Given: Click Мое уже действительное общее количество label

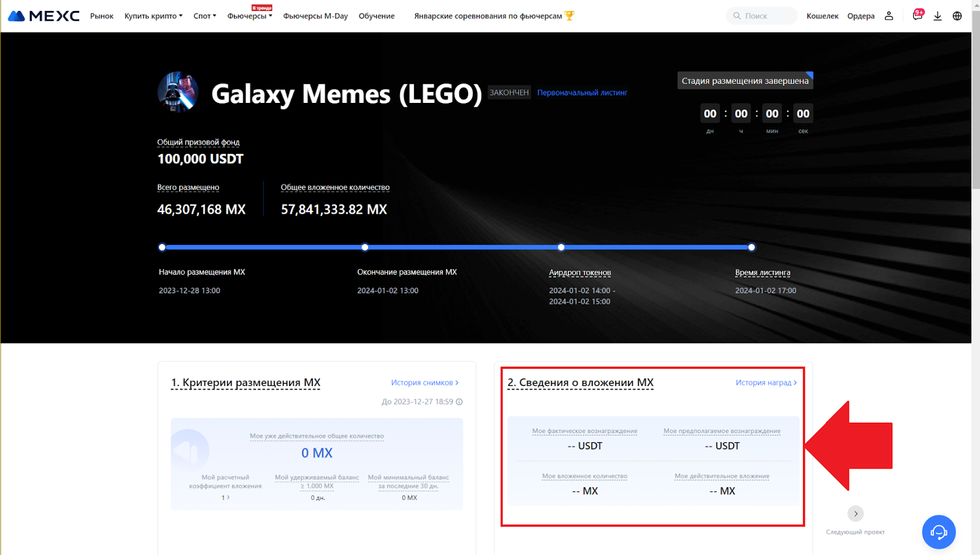Looking at the screenshot, I should [x=317, y=436].
